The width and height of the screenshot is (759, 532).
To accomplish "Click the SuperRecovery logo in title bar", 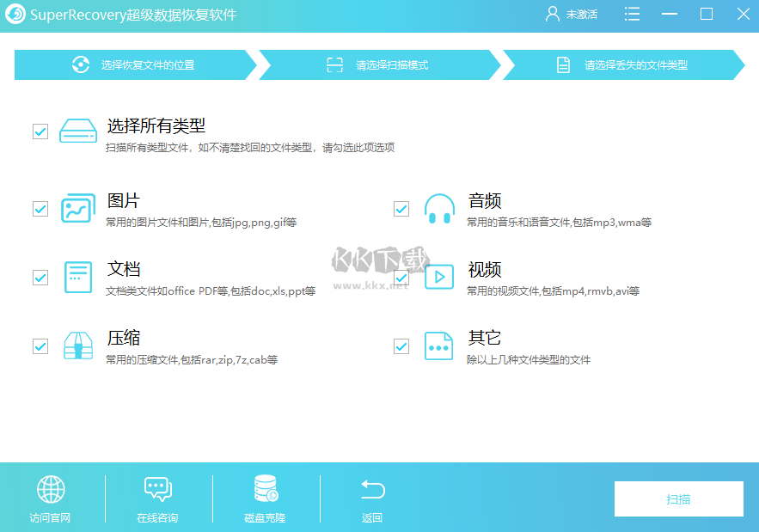I will click(15, 14).
